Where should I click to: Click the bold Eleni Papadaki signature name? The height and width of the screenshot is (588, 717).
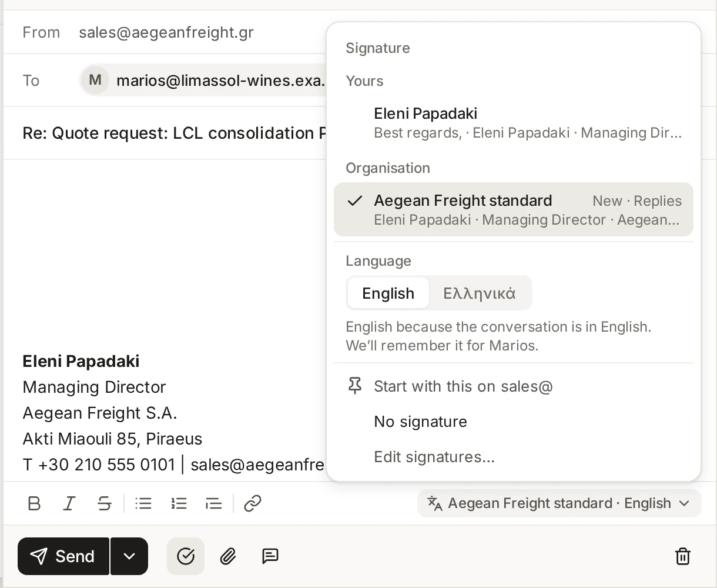[x=81, y=361]
